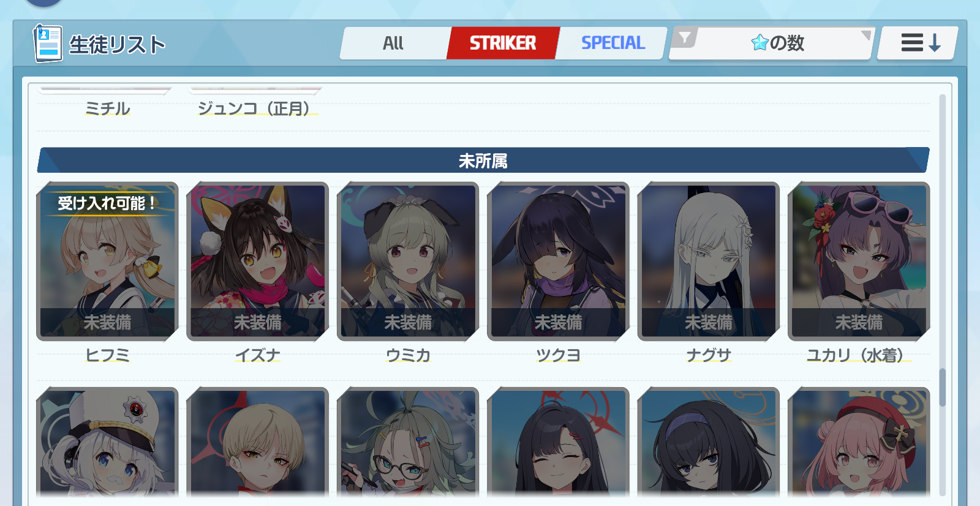Click the filter funnel icon

click(x=685, y=38)
